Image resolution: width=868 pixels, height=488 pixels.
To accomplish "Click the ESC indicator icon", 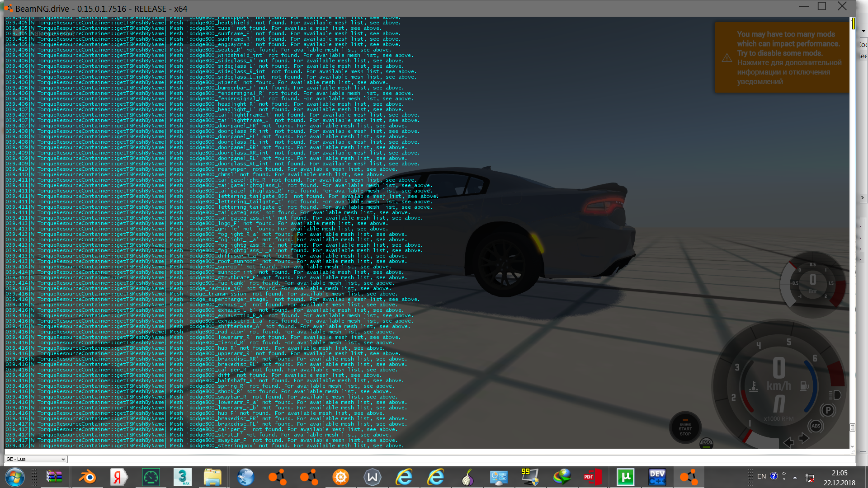I will 706,443.
